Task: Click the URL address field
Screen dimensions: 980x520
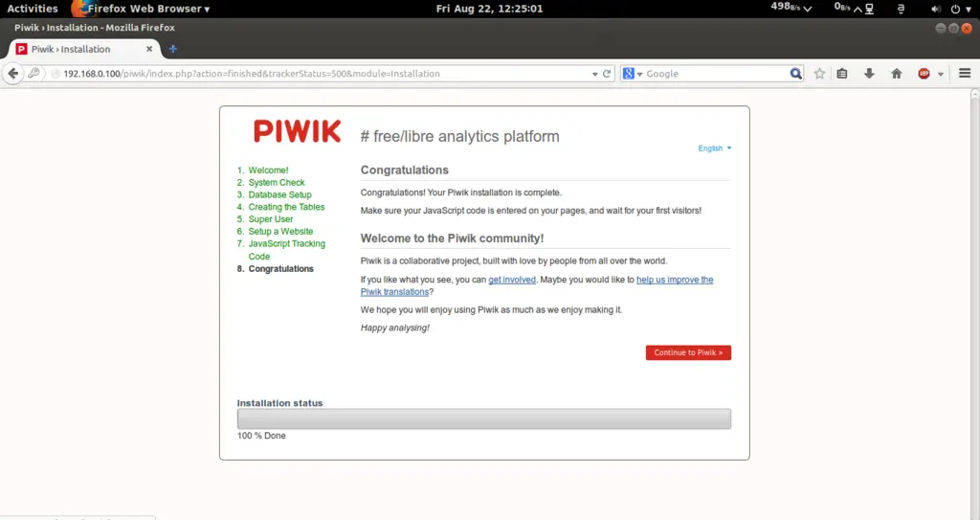Action: coord(325,73)
